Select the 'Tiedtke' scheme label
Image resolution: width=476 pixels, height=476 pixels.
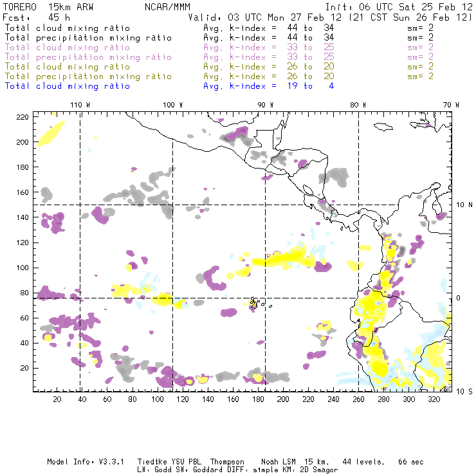click(x=152, y=462)
